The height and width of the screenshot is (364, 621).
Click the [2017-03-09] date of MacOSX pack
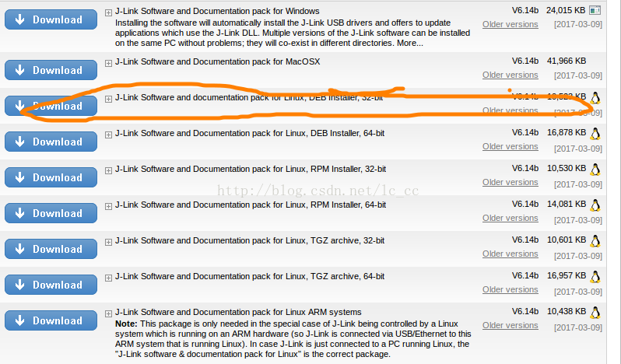578,75
